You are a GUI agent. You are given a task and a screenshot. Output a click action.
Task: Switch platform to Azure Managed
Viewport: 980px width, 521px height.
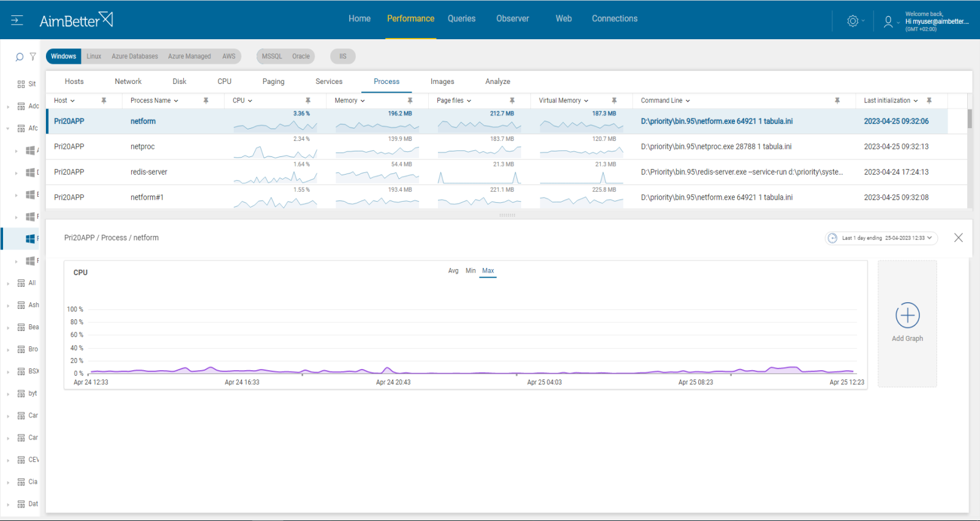pos(189,56)
